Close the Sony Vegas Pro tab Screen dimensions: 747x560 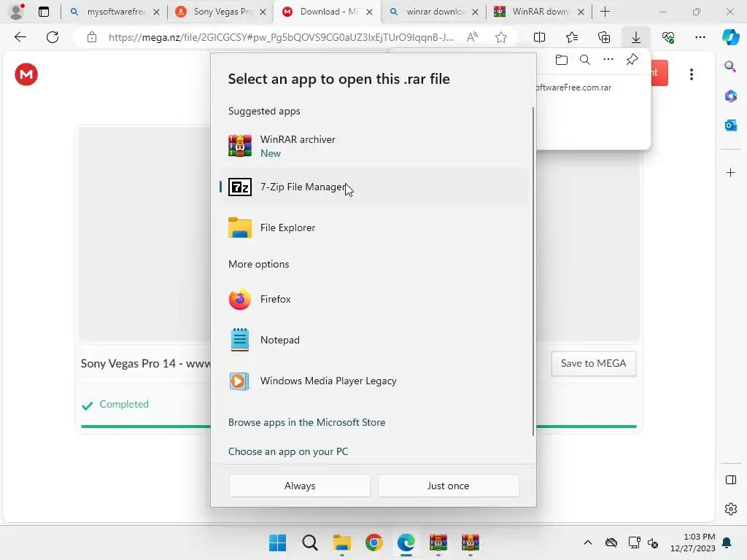[263, 12]
